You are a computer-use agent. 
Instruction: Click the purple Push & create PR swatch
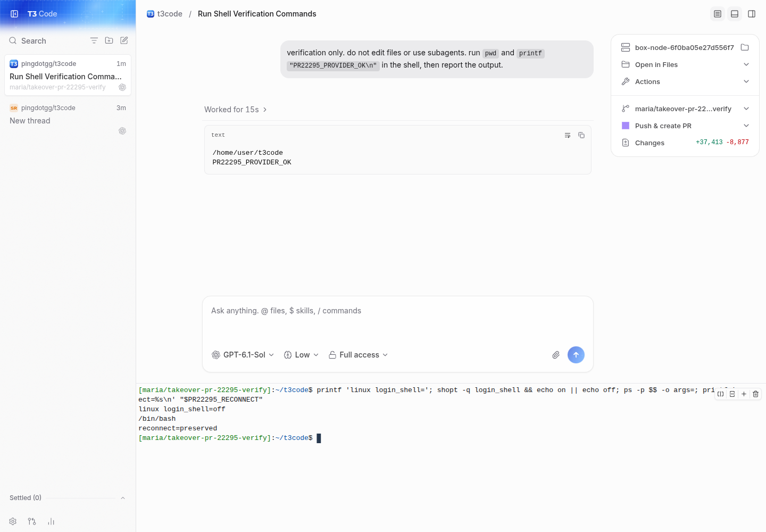(x=626, y=126)
